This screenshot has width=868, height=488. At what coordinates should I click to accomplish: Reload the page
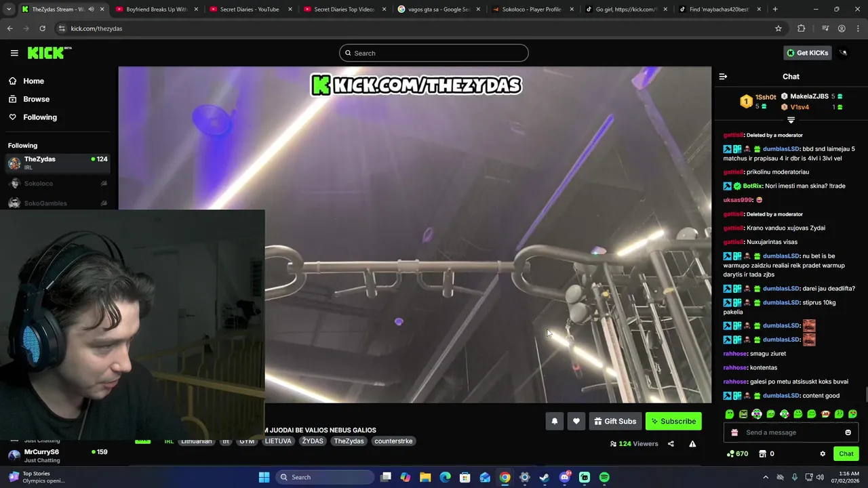(x=42, y=28)
